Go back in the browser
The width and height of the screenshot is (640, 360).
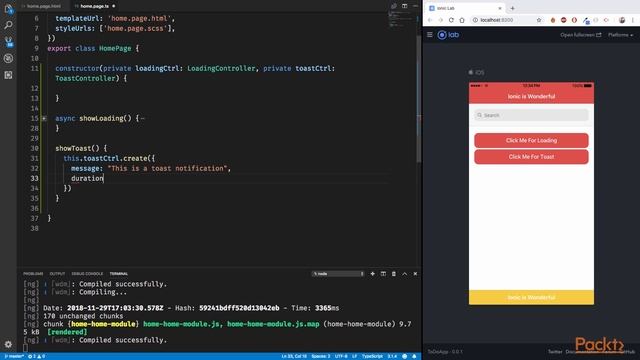[430, 20]
